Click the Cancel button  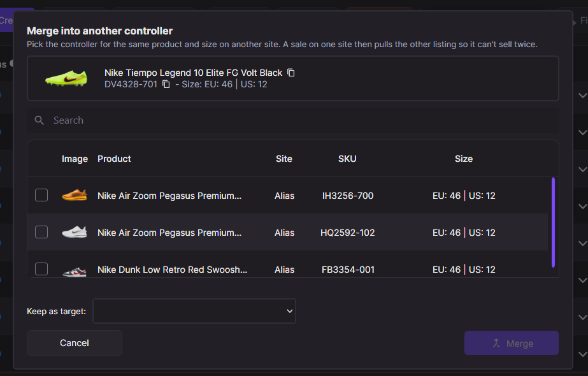(x=75, y=343)
